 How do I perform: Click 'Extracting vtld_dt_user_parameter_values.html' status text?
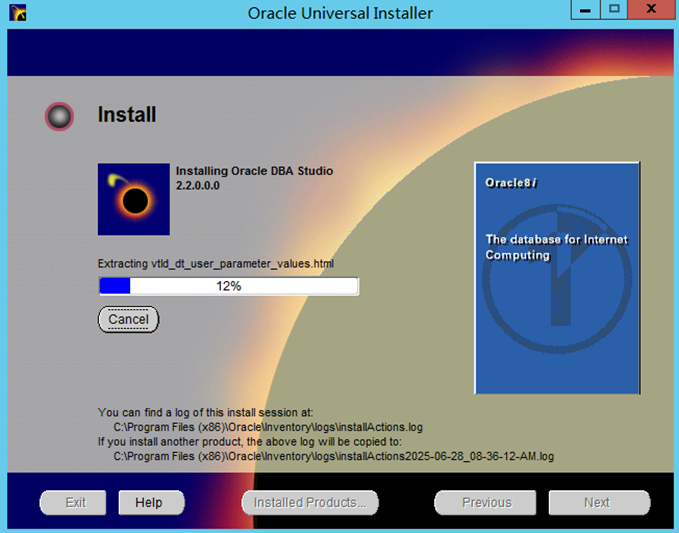[216, 264]
